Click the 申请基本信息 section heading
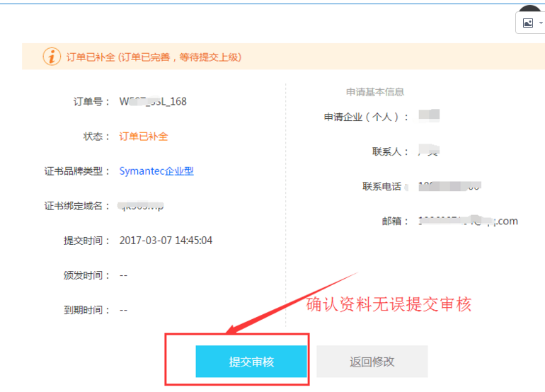 tap(374, 92)
